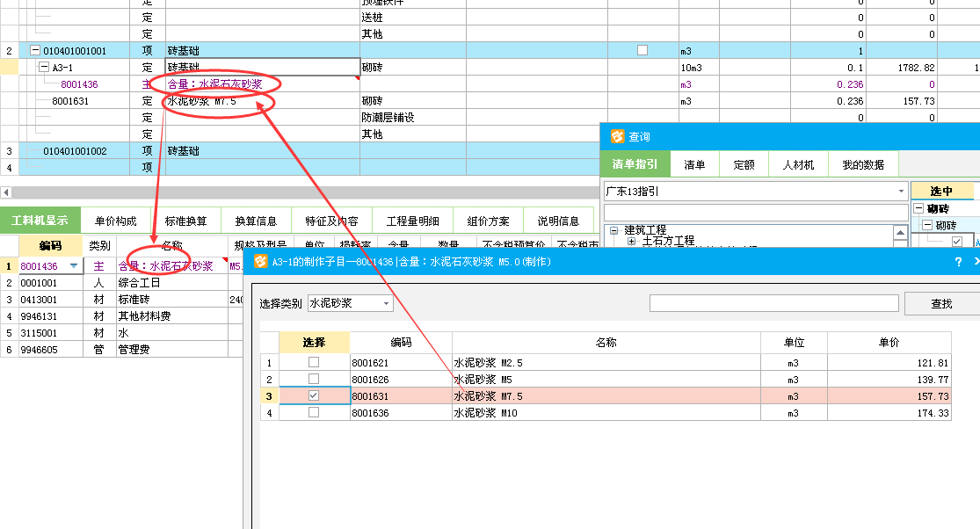Open the 标准换算 tab
Image resolution: width=980 pixels, height=529 pixels.
pyautogui.click(x=185, y=221)
